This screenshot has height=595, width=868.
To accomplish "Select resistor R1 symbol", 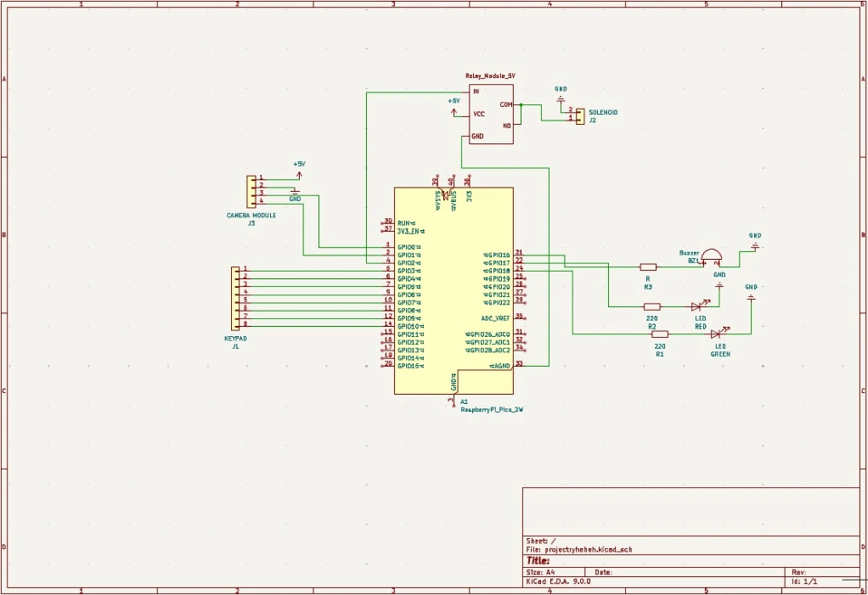I will [660, 334].
